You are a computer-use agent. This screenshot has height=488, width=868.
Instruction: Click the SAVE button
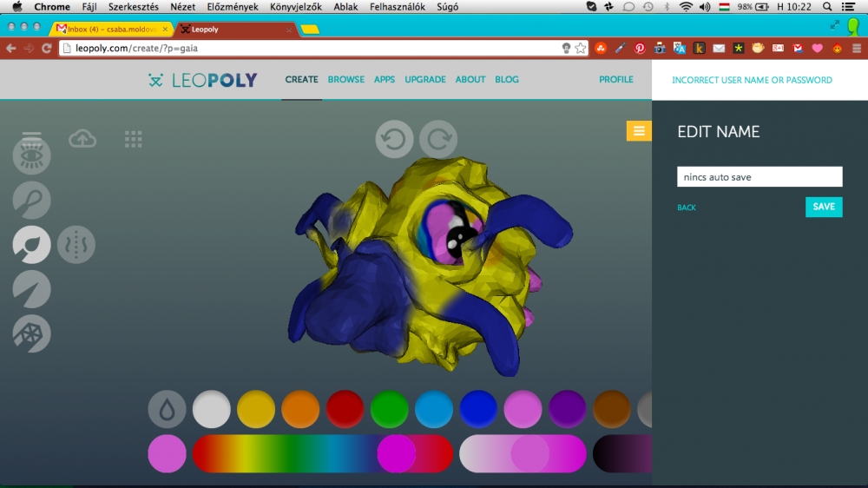pos(824,207)
